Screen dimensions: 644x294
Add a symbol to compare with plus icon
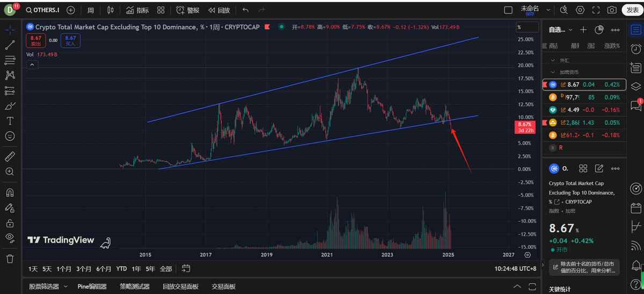tap(71, 10)
